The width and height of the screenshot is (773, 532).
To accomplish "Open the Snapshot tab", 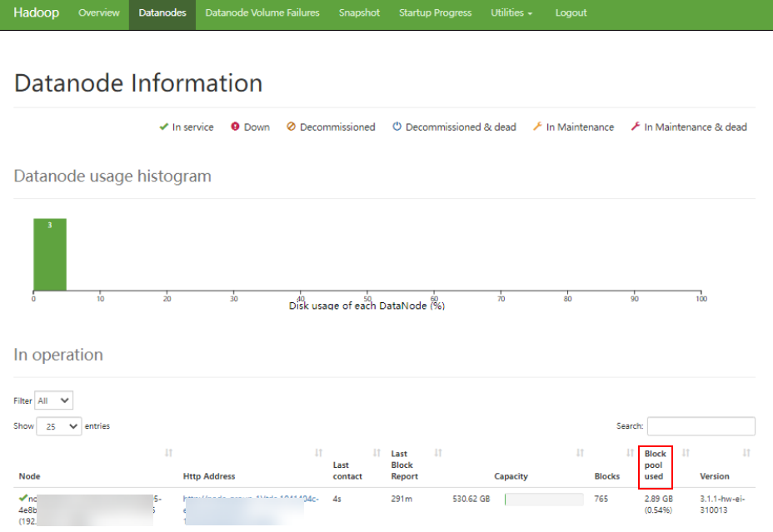I will click(359, 12).
